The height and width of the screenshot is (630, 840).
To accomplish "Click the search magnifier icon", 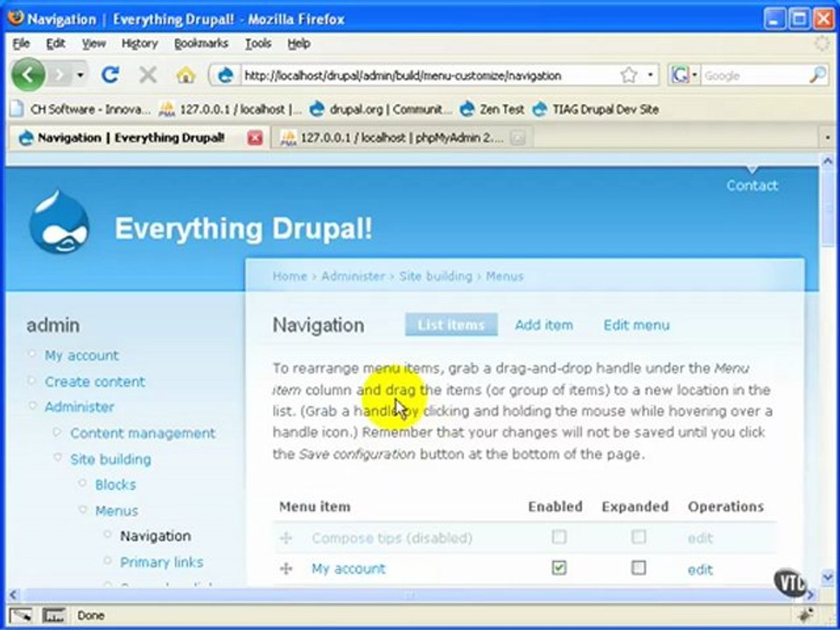I will point(817,75).
